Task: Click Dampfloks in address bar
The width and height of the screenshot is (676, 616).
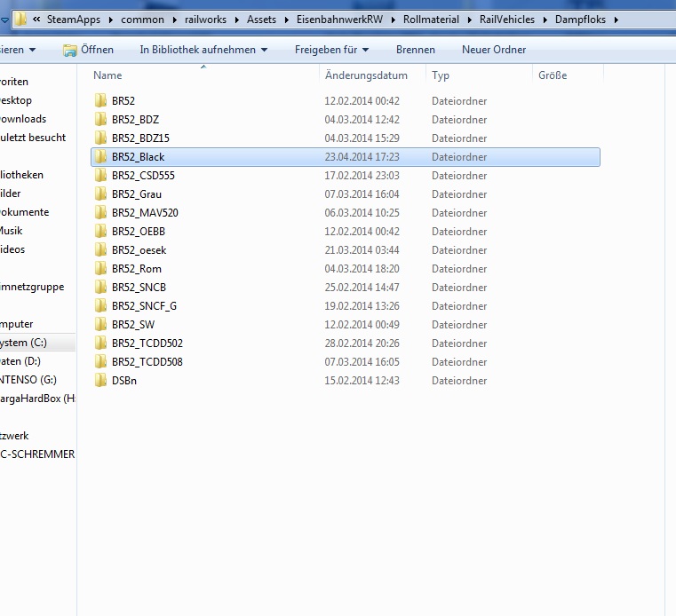Action: 580,20
